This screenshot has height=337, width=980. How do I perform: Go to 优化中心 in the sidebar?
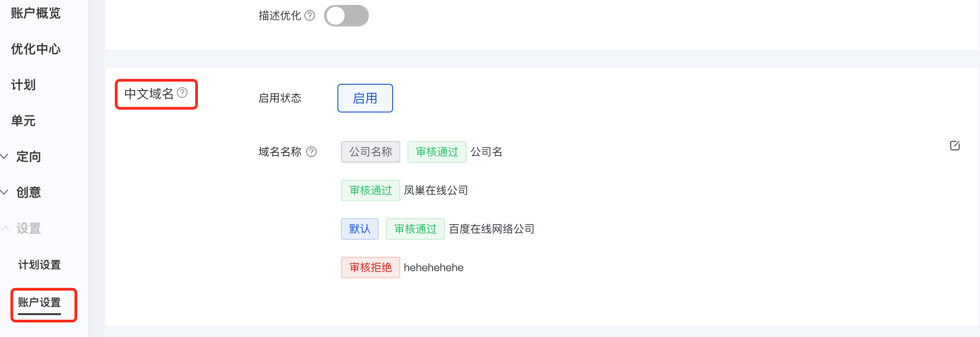coord(36,49)
